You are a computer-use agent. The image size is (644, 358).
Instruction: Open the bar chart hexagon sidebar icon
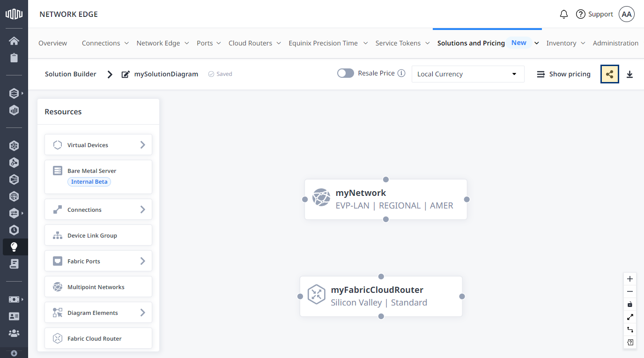pos(14,111)
